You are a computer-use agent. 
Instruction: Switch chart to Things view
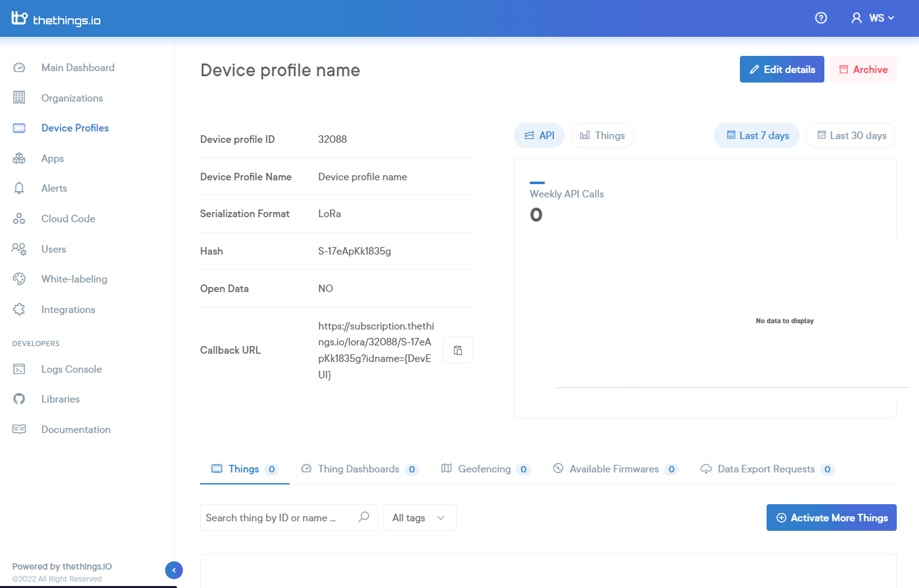pos(602,135)
